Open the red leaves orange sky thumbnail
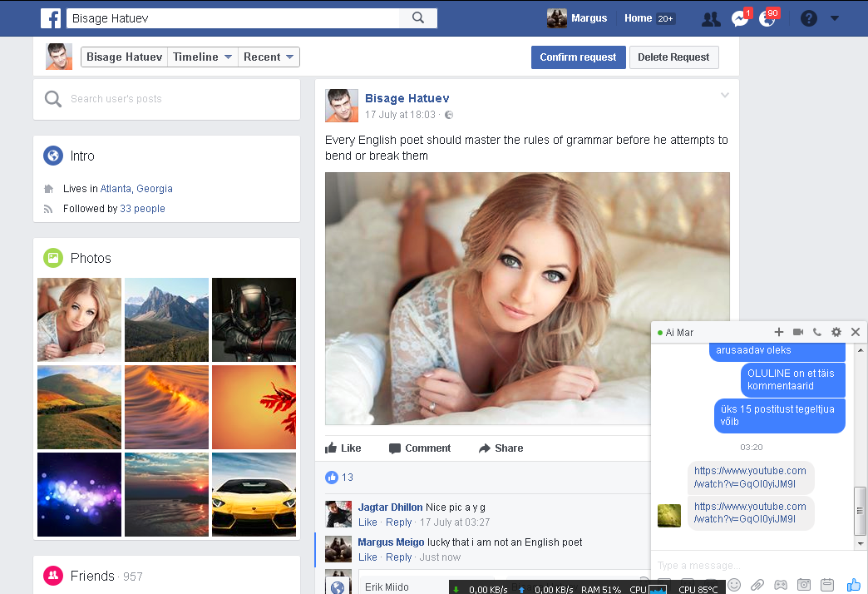 click(x=254, y=408)
